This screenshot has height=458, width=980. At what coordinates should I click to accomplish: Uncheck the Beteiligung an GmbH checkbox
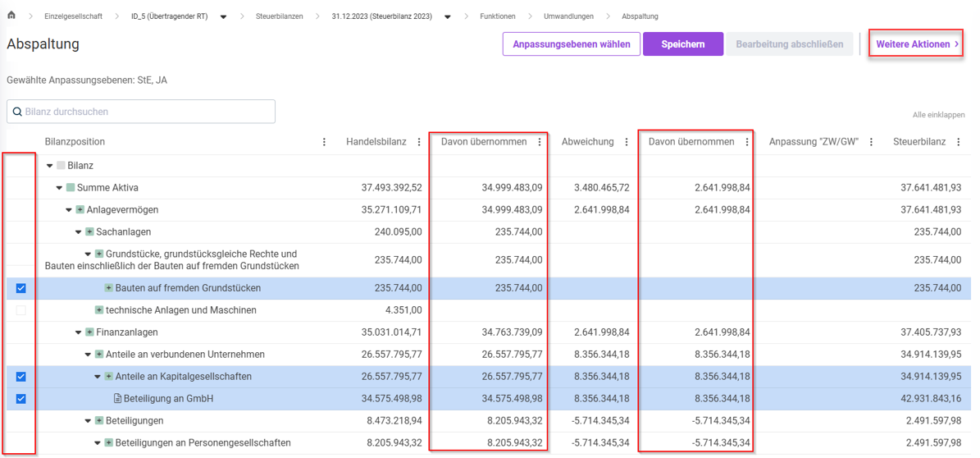[21, 399]
